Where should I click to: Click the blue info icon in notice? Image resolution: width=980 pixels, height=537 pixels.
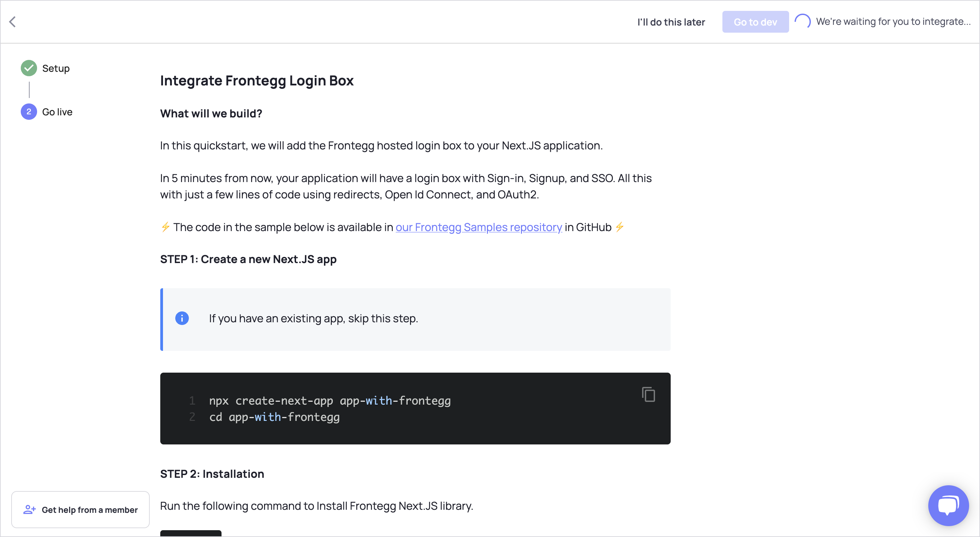coord(182,318)
